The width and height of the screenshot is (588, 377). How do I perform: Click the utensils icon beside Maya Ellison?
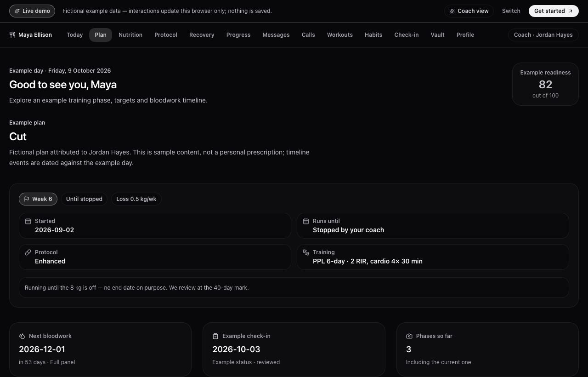pyautogui.click(x=12, y=35)
